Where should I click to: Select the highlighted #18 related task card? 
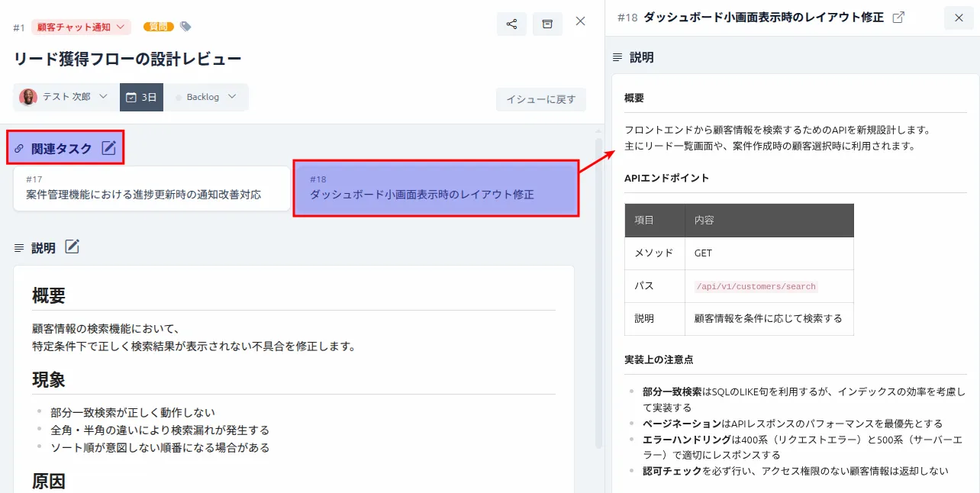tap(436, 188)
